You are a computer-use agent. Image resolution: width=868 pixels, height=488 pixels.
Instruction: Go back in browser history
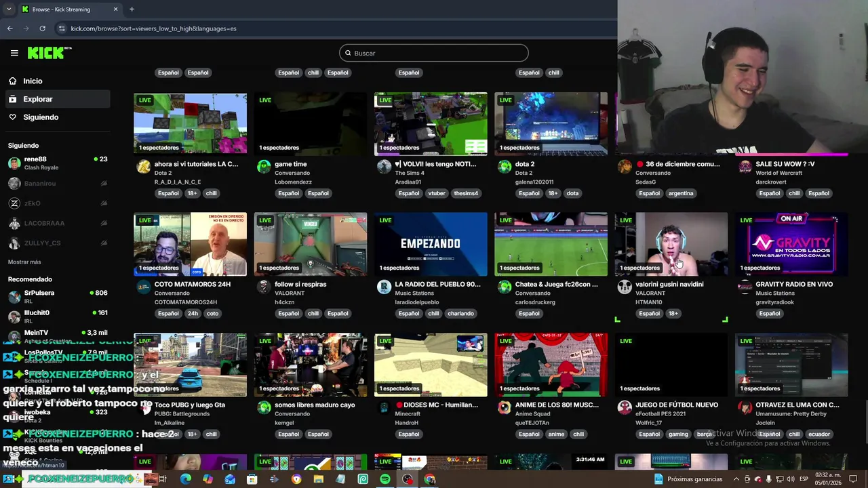[x=9, y=28]
